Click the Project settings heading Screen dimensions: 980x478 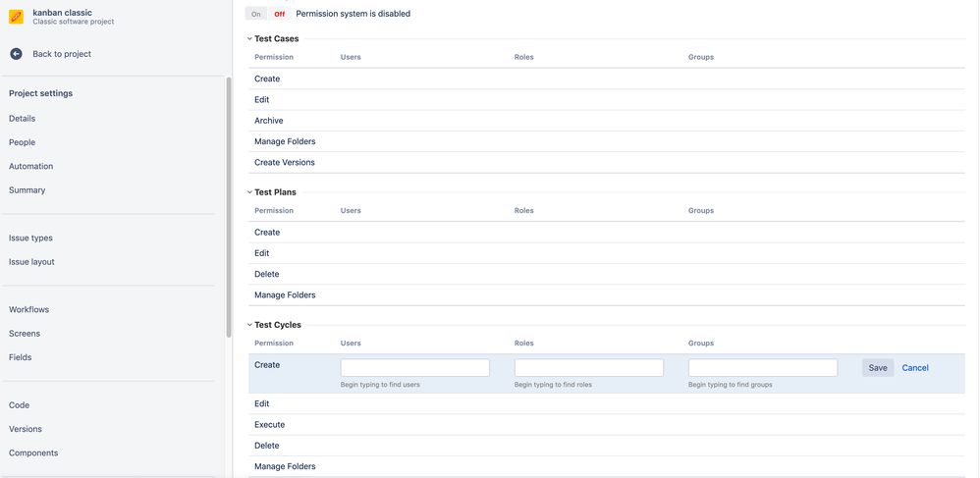click(x=40, y=93)
